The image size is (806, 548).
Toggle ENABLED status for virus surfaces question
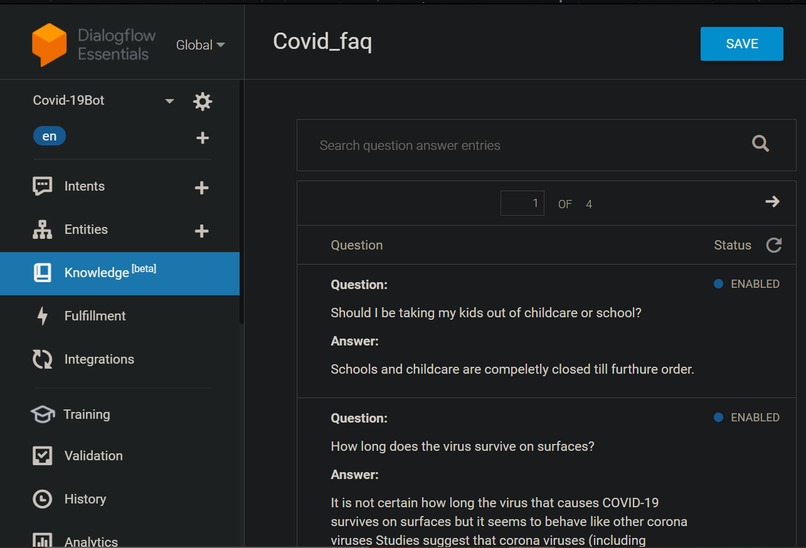pos(746,417)
